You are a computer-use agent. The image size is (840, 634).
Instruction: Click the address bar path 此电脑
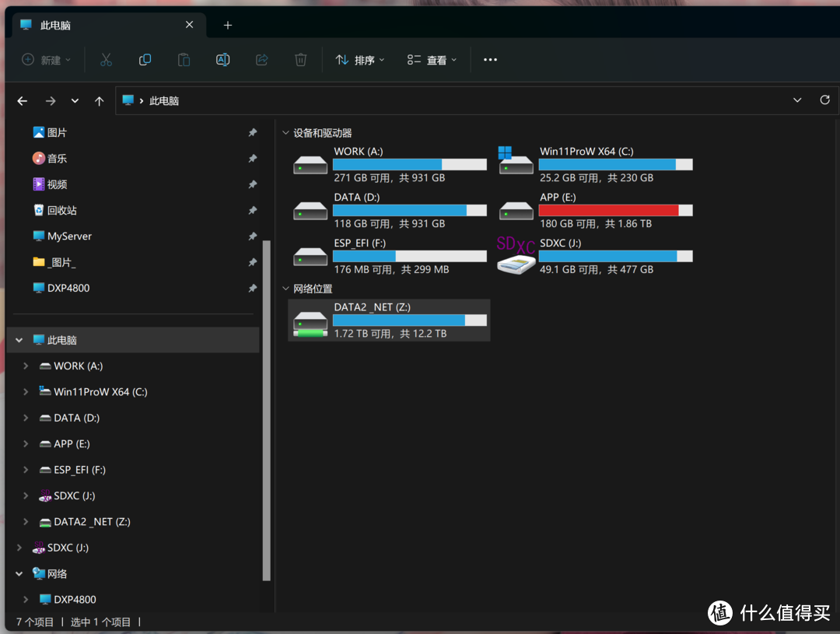(x=164, y=101)
